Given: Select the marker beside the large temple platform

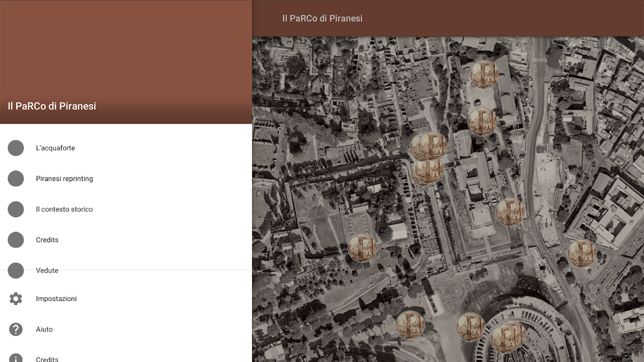Looking at the screenshot, I should pos(510,212).
